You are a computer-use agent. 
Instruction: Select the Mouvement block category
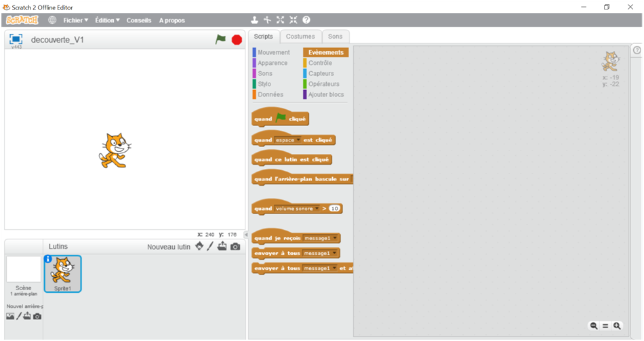coord(273,52)
